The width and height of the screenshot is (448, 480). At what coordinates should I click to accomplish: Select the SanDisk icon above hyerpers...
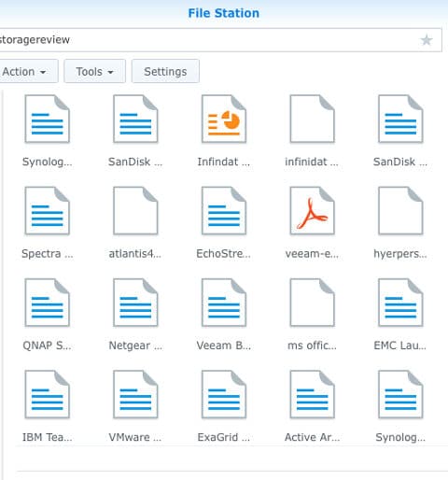pos(400,119)
